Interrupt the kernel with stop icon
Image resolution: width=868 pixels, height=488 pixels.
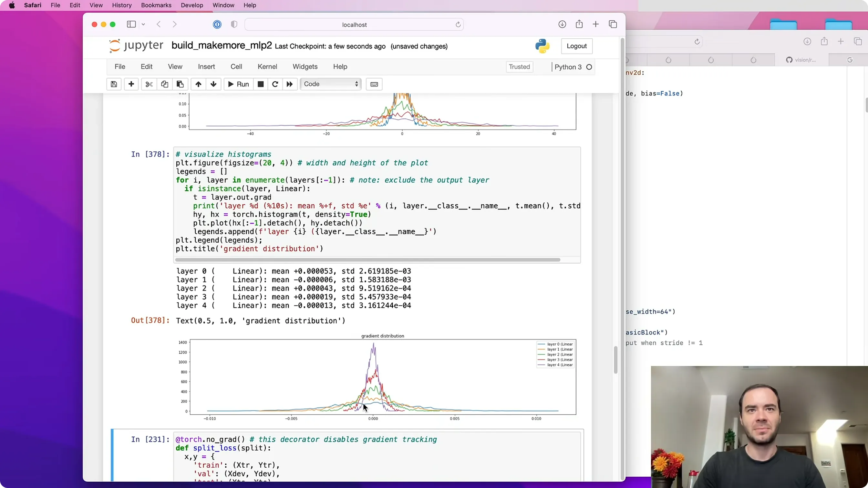(261, 84)
